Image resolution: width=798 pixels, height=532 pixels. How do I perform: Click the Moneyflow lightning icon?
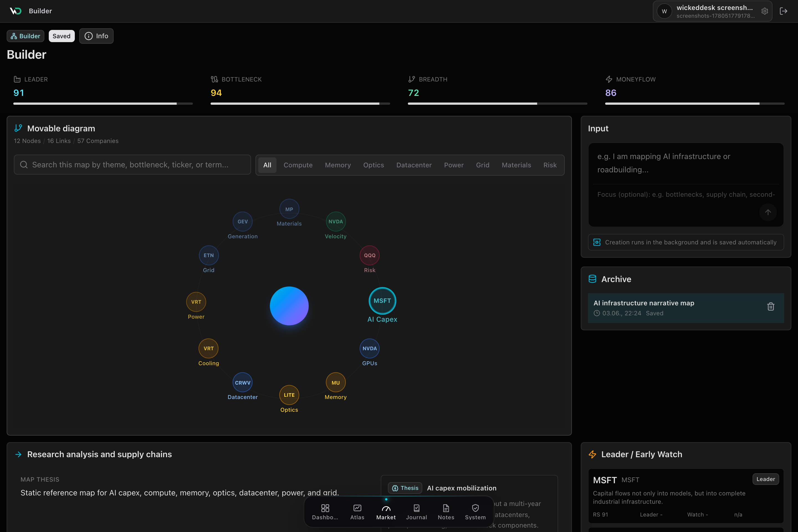[x=609, y=79]
